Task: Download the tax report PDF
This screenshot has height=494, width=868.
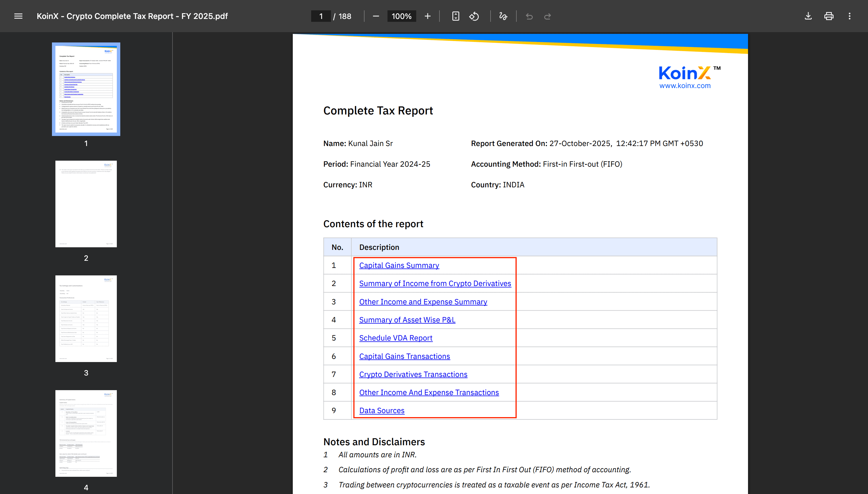Action: pos(808,16)
